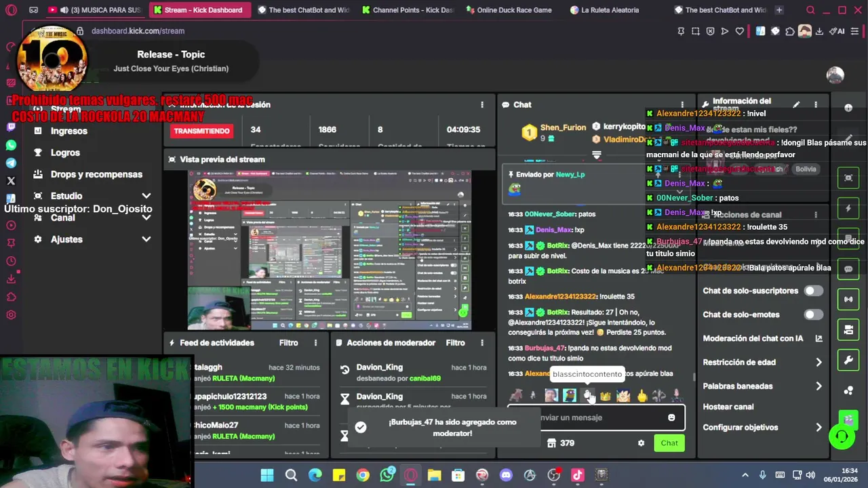Click Burbujas_47 username in chat message
Viewport: 868px width, 488px height.
[x=545, y=348]
